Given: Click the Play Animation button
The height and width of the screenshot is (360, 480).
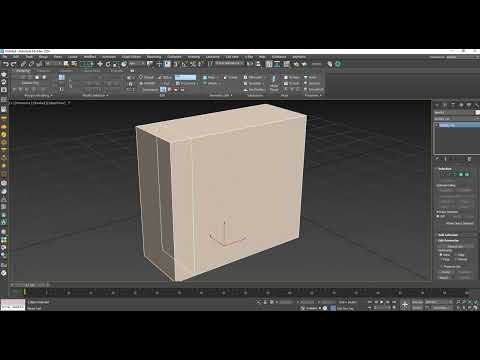Looking at the screenshot, I should (x=382, y=302).
